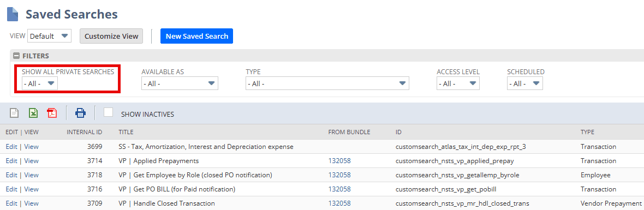Sort by From Bundle column header

point(349,132)
